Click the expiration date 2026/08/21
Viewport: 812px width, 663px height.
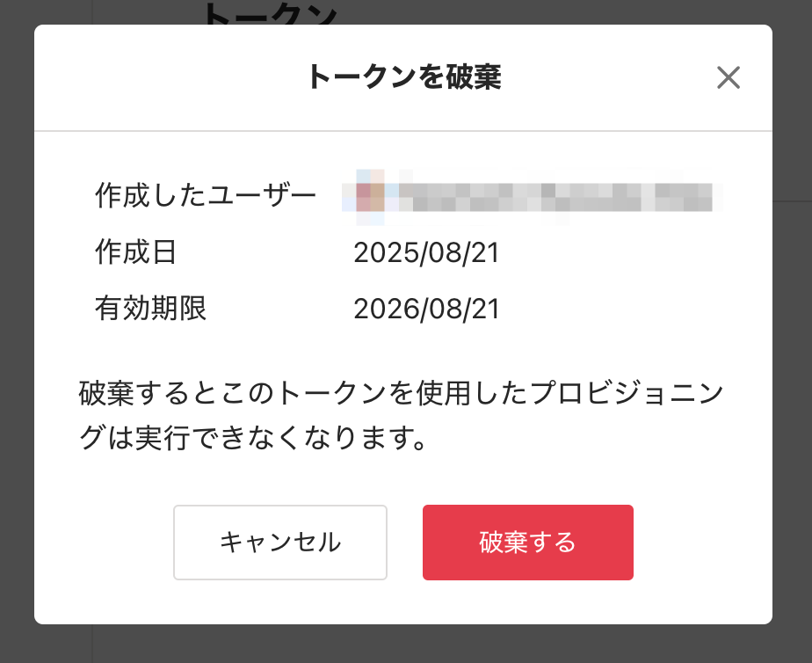426,309
